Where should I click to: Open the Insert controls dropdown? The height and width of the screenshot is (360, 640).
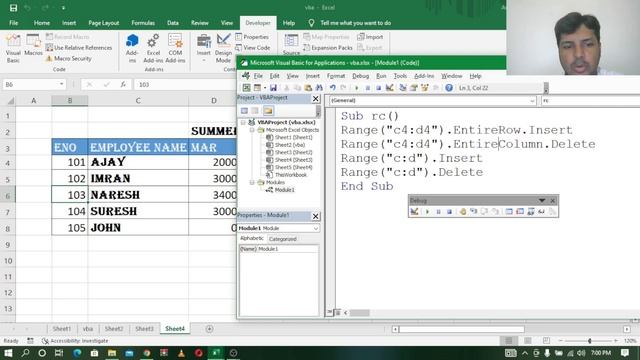click(x=203, y=48)
